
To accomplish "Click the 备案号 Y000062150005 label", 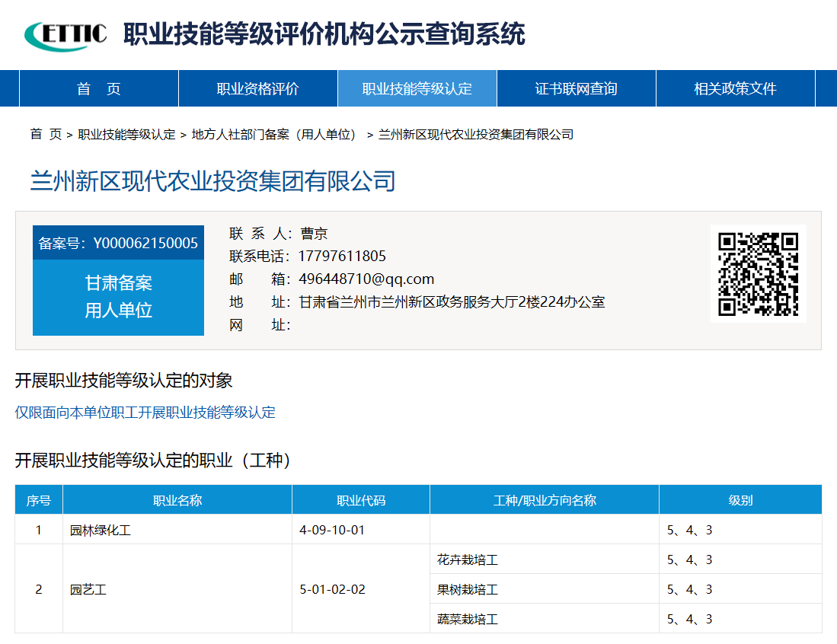I will click(x=117, y=242).
